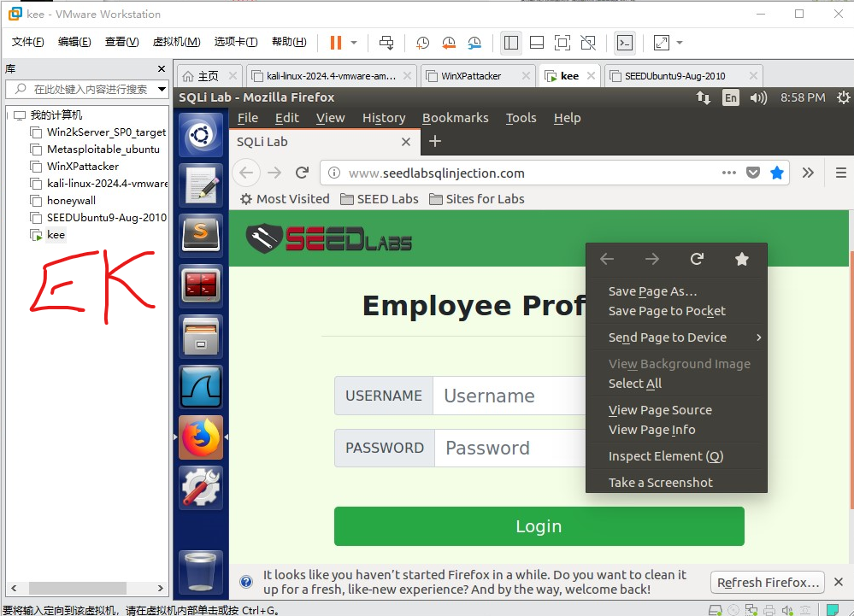The height and width of the screenshot is (616, 854).
Task: Open the dropdown arrow next to pause
Action: (354, 43)
